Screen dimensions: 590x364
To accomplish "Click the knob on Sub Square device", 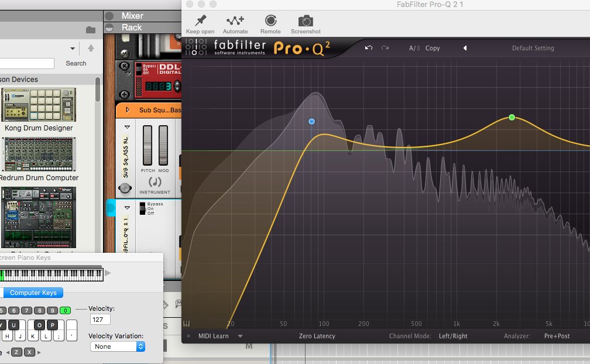I will (x=125, y=188).
